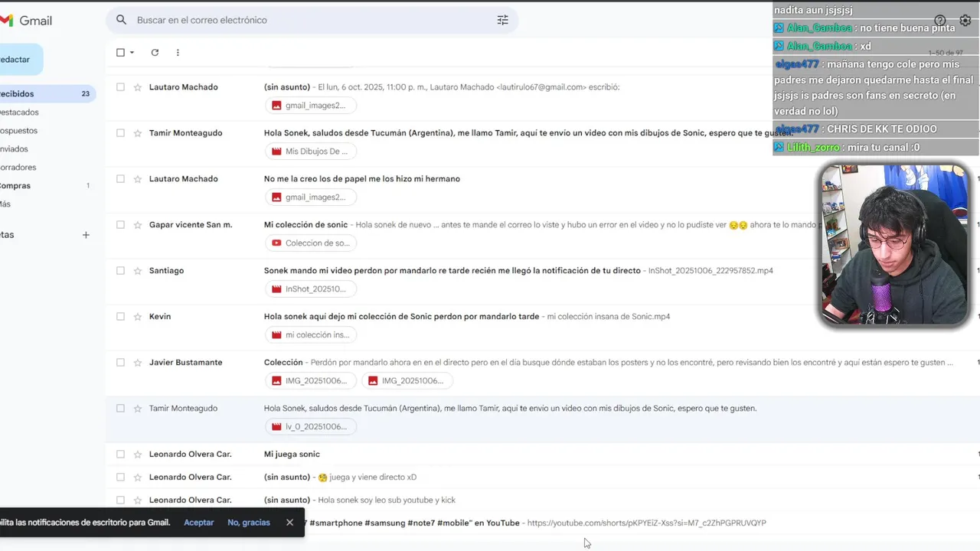Check the first Tamir Monteagudo email

point(120,133)
